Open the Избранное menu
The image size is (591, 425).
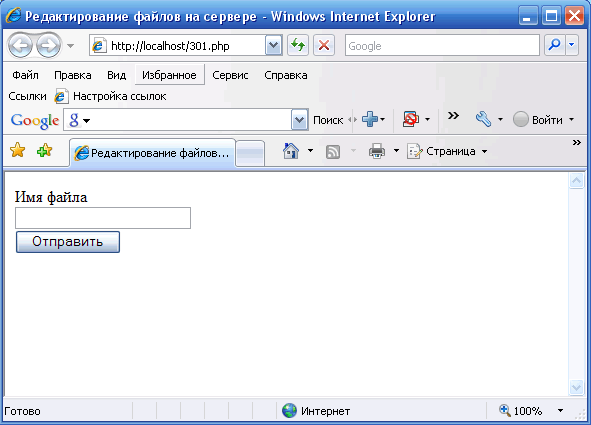(x=169, y=75)
